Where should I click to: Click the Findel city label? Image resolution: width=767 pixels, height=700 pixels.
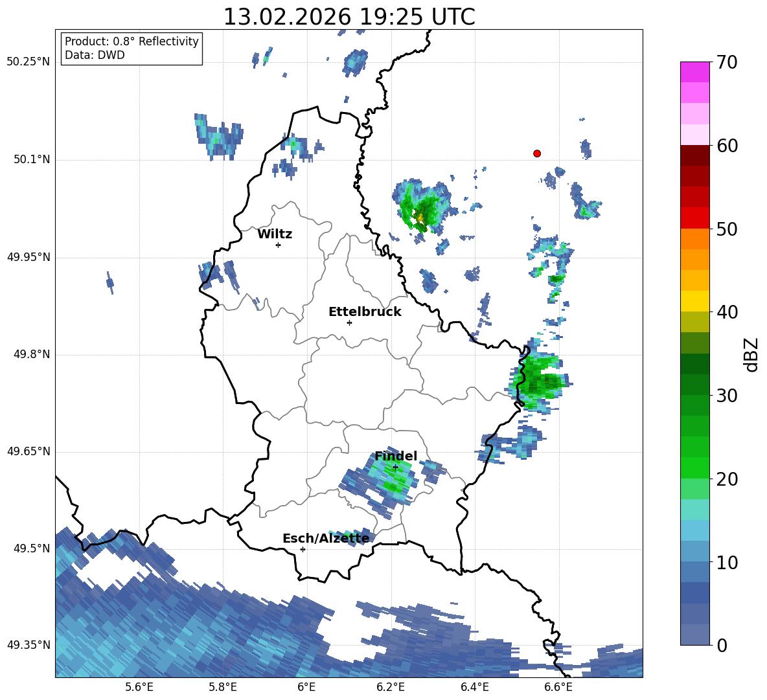(x=396, y=456)
